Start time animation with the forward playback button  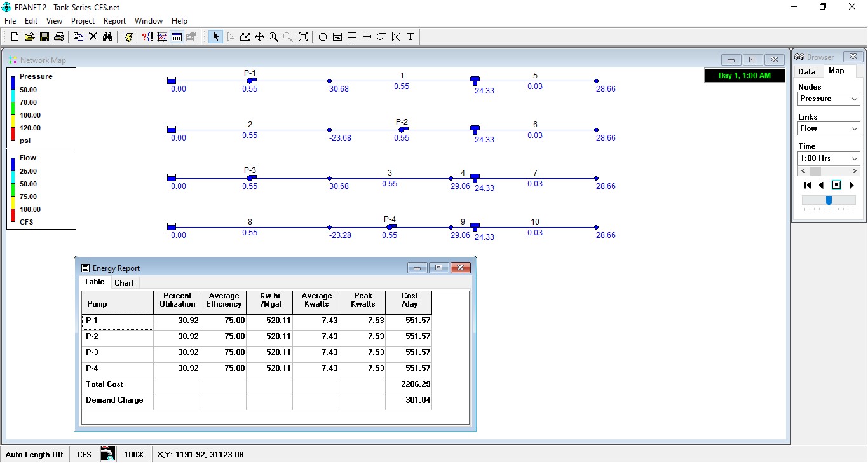(x=851, y=185)
